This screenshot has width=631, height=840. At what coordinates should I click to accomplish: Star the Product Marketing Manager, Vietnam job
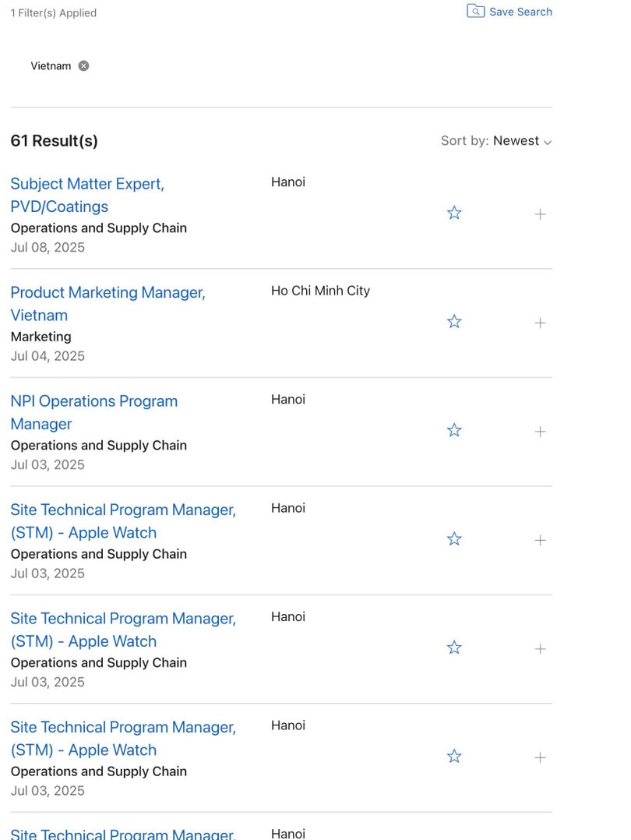(x=454, y=322)
